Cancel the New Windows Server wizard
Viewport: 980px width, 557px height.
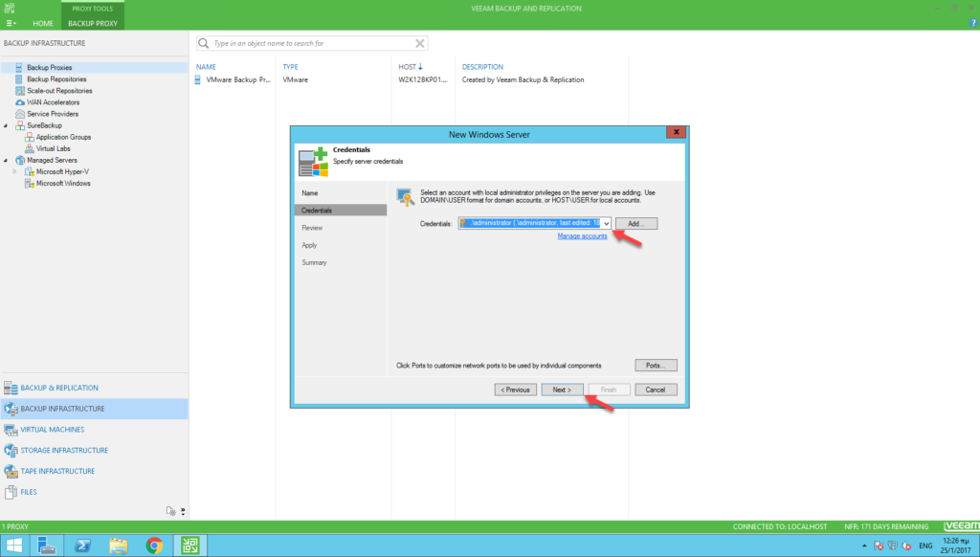pyautogui.click(x=656, y=390)
